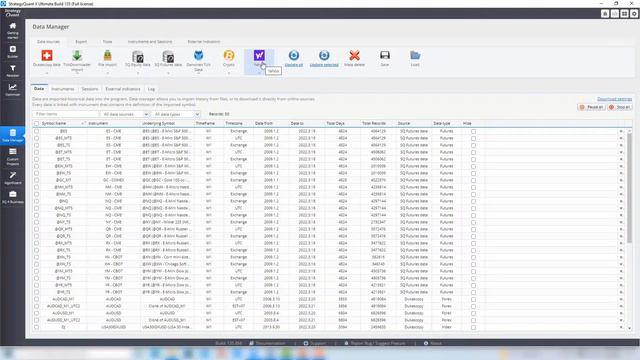Screen dimensions: 640x360
Task: Open Custom Projects from the sidebar
Action: pos(13,156)
